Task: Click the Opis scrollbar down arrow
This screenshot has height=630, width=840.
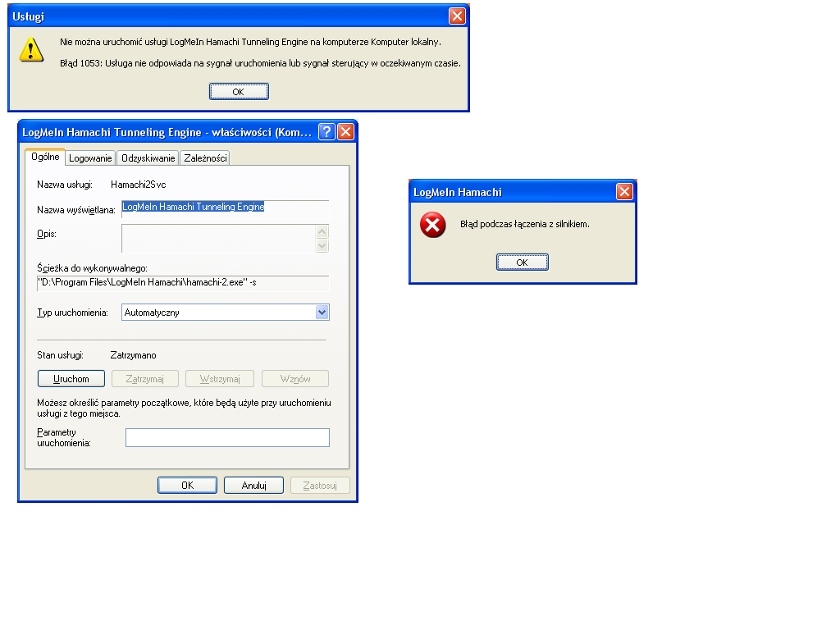Action: click(x=322, y=246)
